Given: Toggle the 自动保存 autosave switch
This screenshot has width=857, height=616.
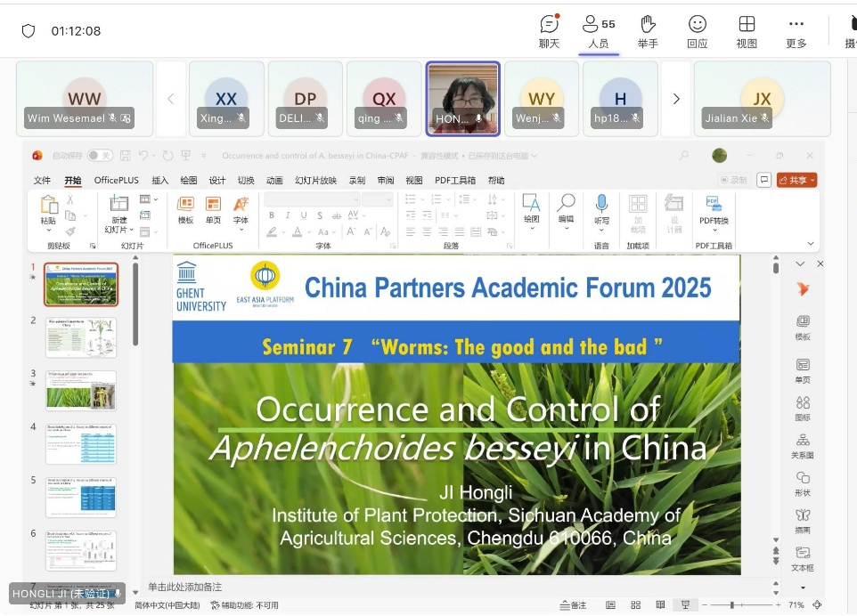Looking at the screenshot, I should pos(99,156).
